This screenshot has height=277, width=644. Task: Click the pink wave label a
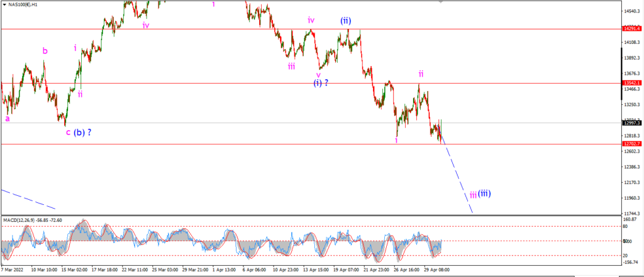click(x=8, y=119)
